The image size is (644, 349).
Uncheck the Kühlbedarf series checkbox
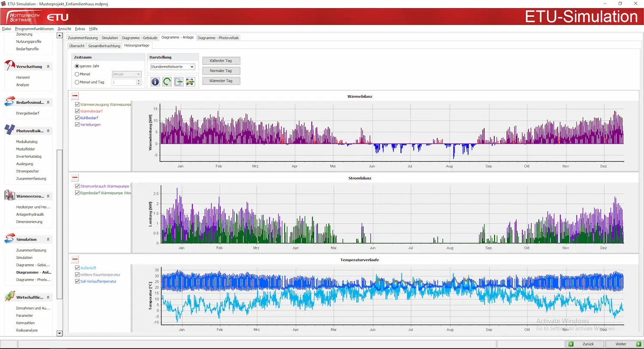(77, 118)
